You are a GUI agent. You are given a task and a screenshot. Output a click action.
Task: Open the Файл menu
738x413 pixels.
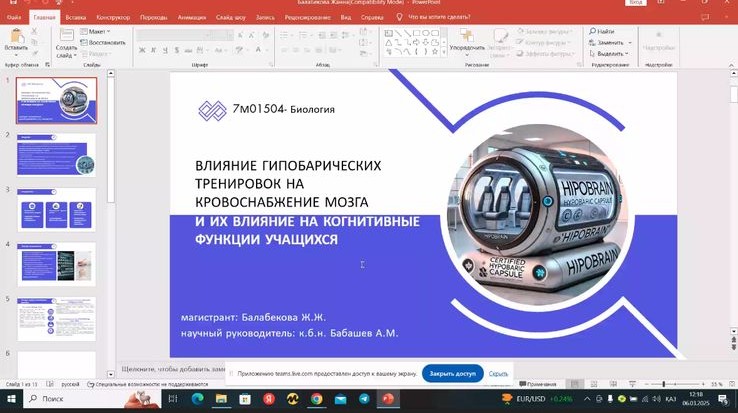14,17
